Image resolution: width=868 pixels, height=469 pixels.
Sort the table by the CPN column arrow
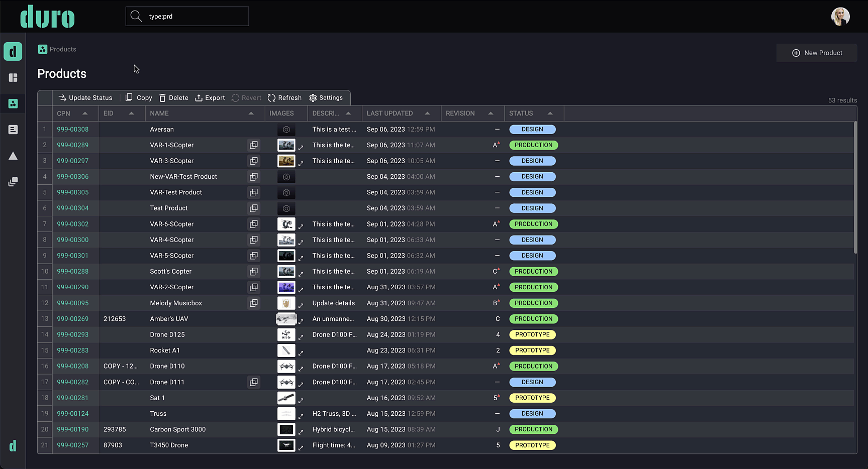[86, 113]
